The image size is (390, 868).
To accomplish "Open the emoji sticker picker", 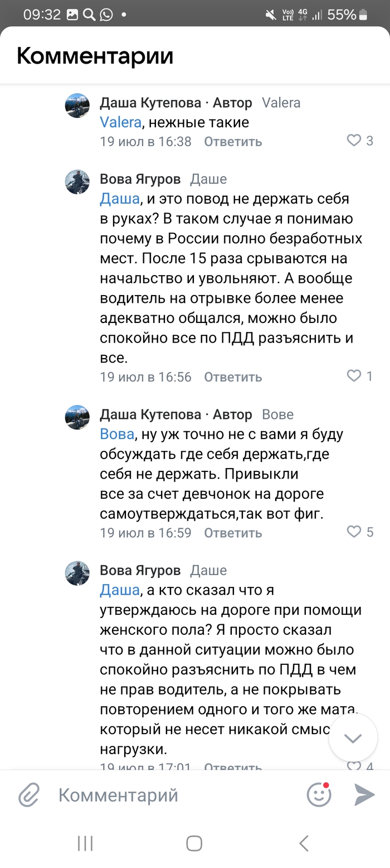I will pyautogui.click(x=319, y=794).
